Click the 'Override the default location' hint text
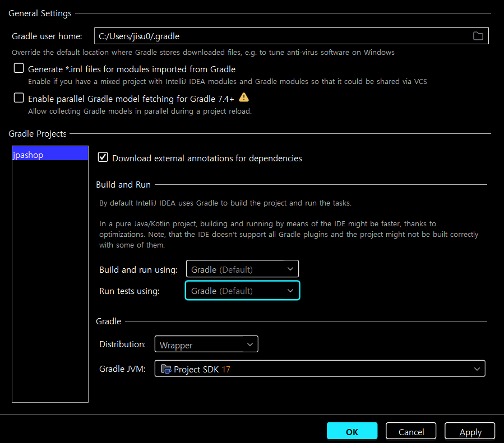Screen dimensions: 504x443 click(x=203, y=52)
